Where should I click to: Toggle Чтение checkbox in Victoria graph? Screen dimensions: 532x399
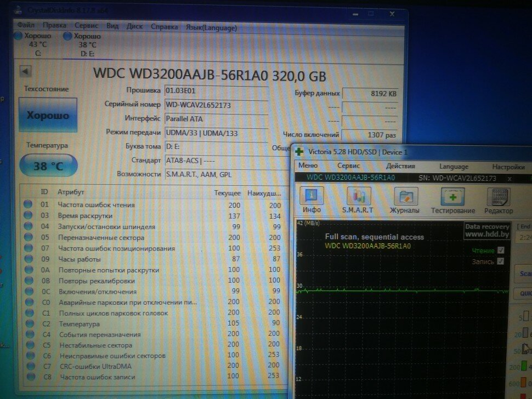pyautogui.click(x=501, y=250)
